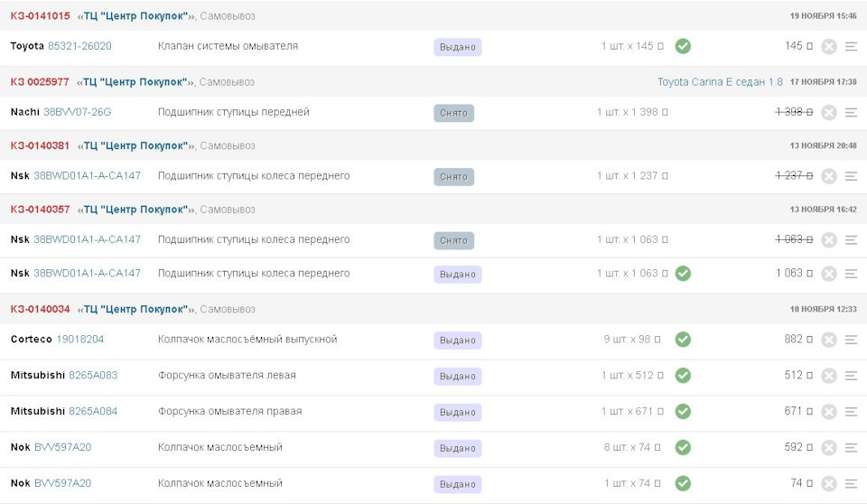Select the text "Колпачок маслосъёмный выпускной"

(x=247, y=339)
